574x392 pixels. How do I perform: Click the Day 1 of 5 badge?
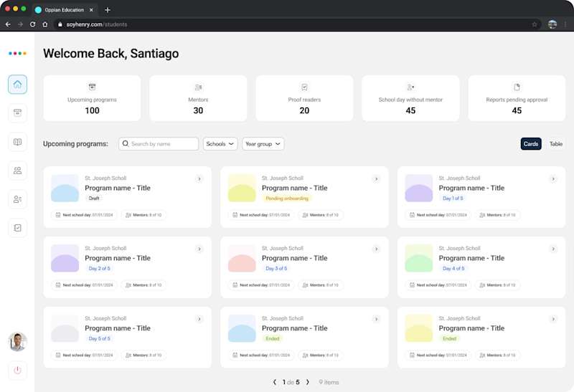pyautogui.click(x=453, y=199)
